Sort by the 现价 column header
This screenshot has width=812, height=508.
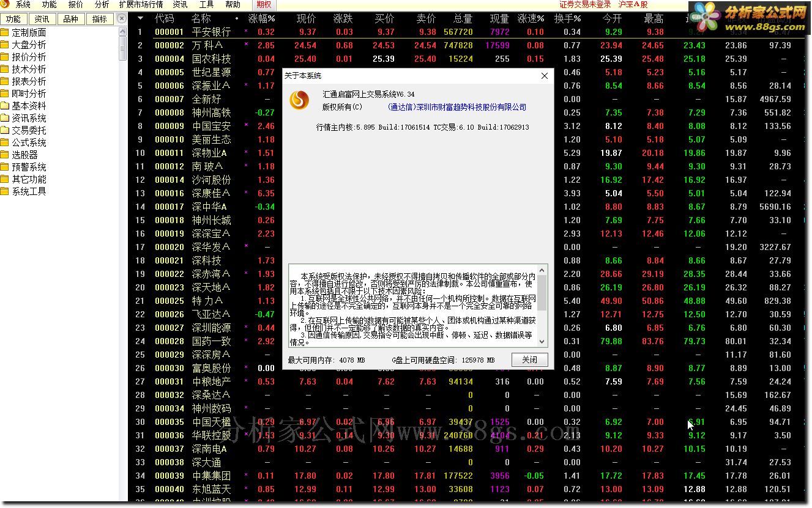[x=307, y=19]
